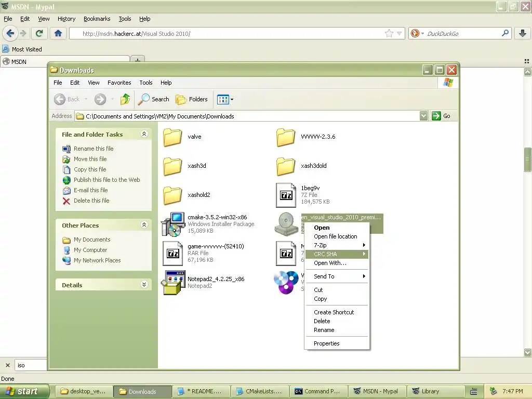Collapse the File and Folder Tasks panel

[144, 134]
